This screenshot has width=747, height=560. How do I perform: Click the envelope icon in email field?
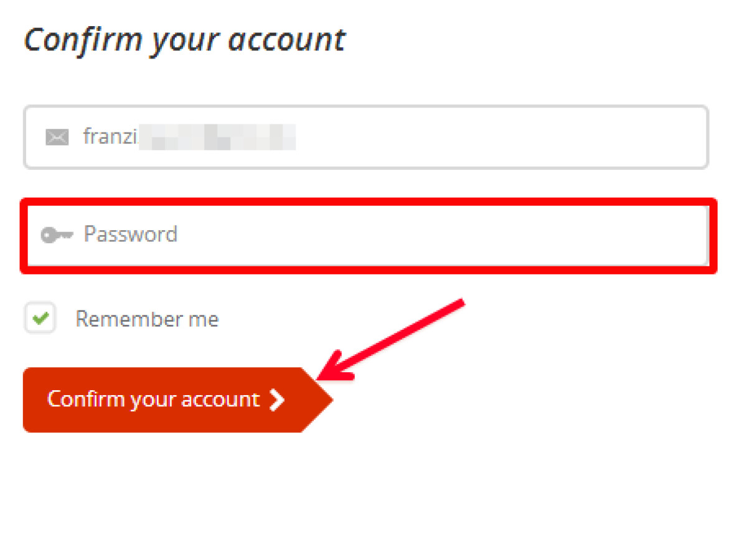coord(57,137)
